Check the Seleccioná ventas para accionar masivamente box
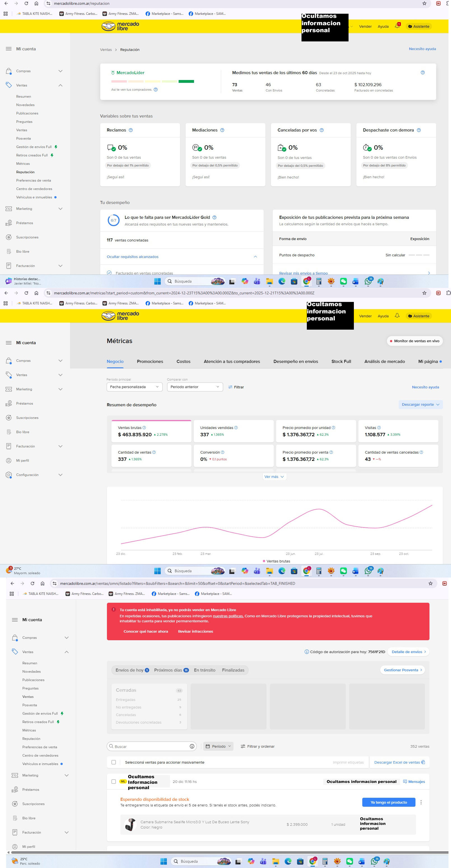Image resolution: width=451 pixels, height=868 pixels. click(114, 762)
